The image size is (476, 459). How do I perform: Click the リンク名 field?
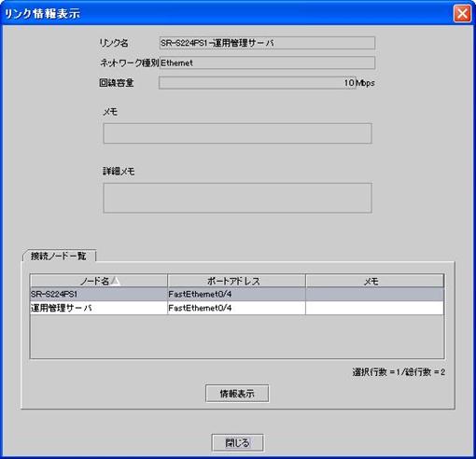pyautogui.click(x=267, y=43)
